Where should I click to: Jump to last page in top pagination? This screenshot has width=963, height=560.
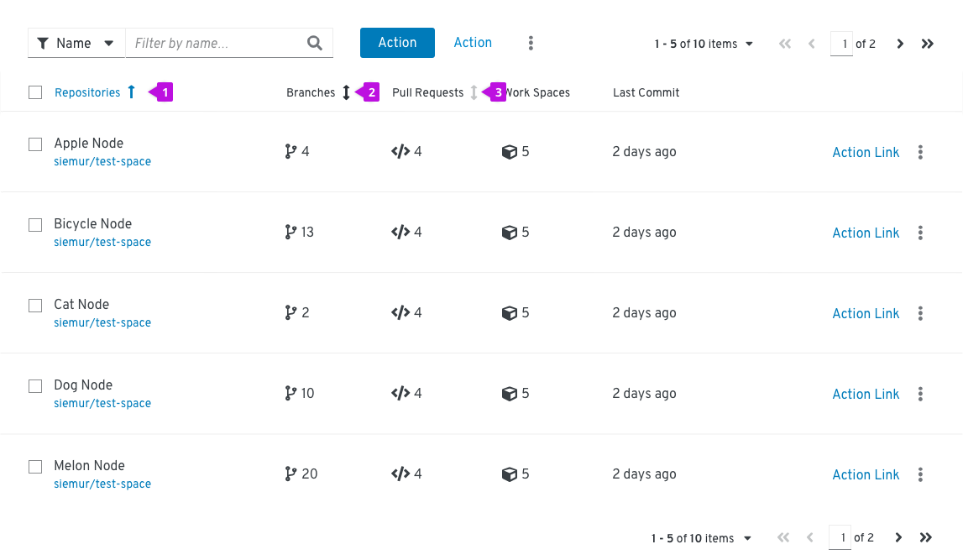928,44
